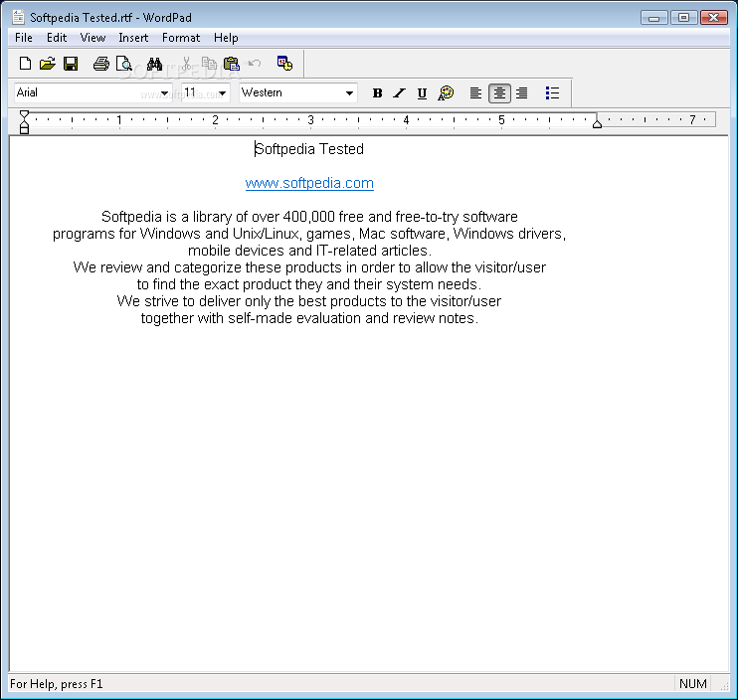Save the document with the floppy disk icon

point(71,64)
